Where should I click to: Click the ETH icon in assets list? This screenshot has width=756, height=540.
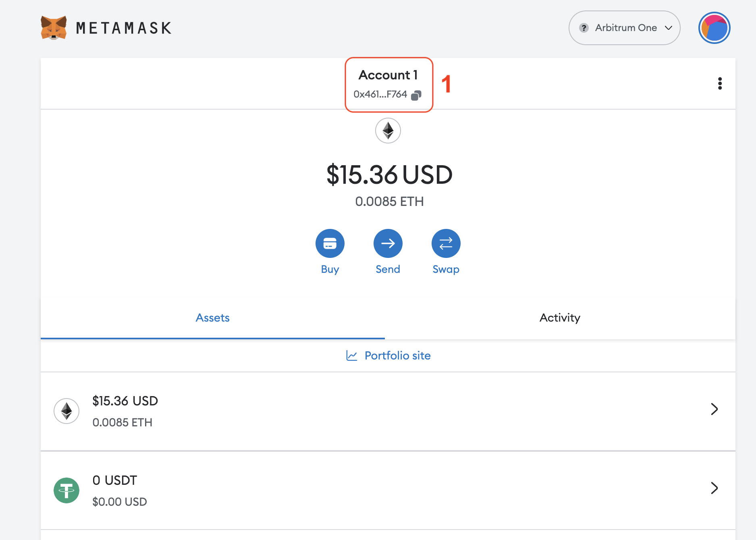tap(66, 411)
